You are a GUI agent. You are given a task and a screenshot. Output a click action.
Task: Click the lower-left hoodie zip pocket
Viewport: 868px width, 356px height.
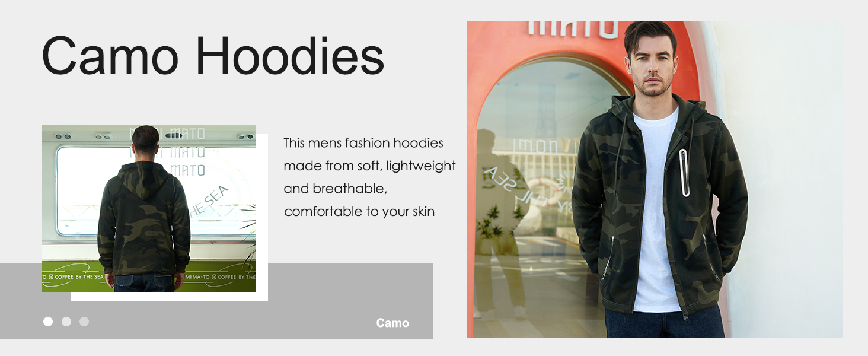click(x=609, y=258)
